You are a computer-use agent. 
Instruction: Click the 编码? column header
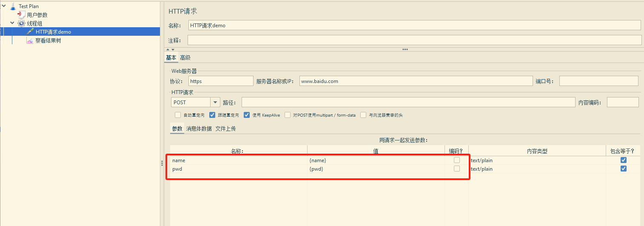(457, 151)
